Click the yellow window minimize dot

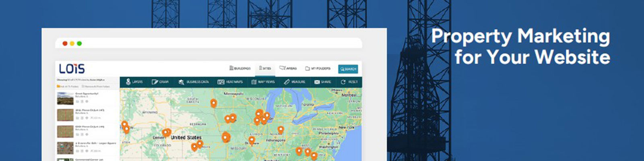point(72,43)
